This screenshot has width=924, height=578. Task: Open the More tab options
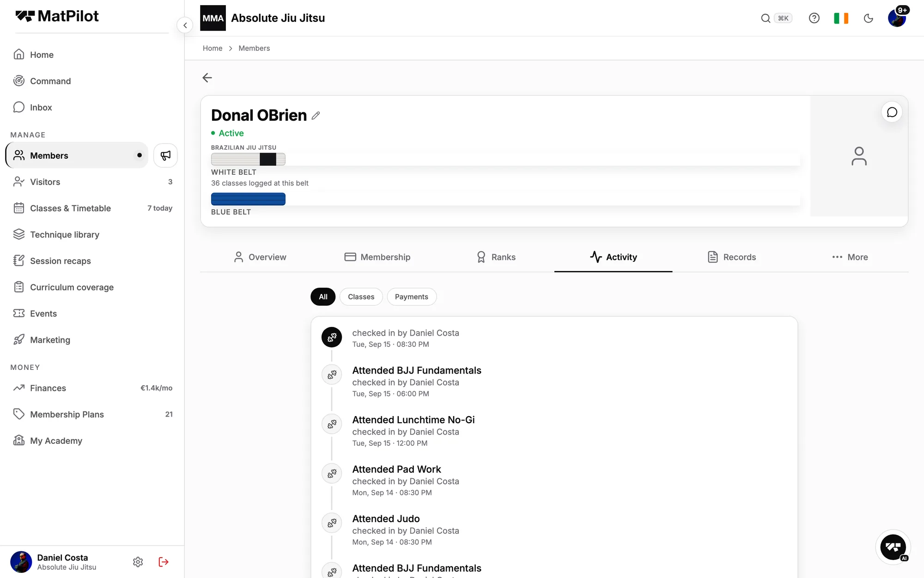(x=850, y=257)
